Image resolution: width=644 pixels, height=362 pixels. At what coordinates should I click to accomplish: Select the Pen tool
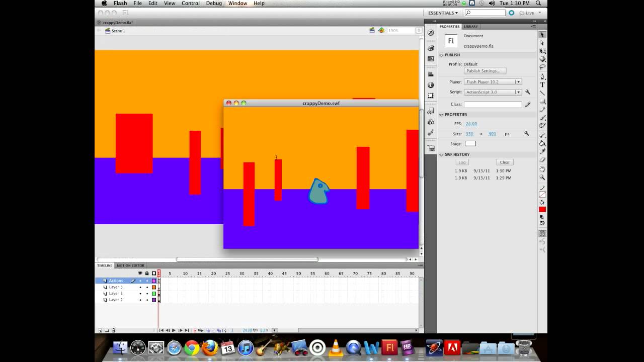pos(542,76)
